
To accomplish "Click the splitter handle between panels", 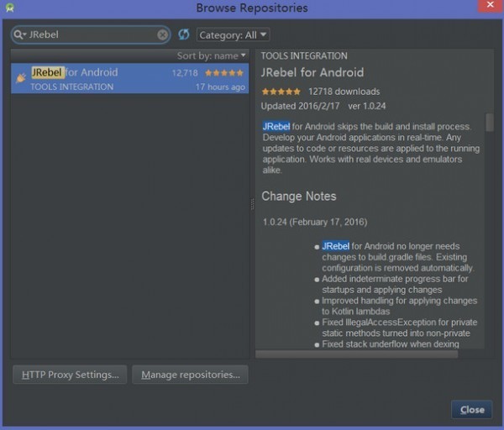I will click(x=252, y=204).
